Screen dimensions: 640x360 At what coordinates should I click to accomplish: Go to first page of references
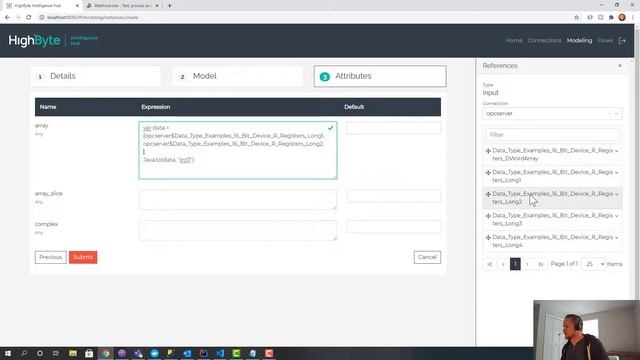pyautogui.click(x=489, y=264)
